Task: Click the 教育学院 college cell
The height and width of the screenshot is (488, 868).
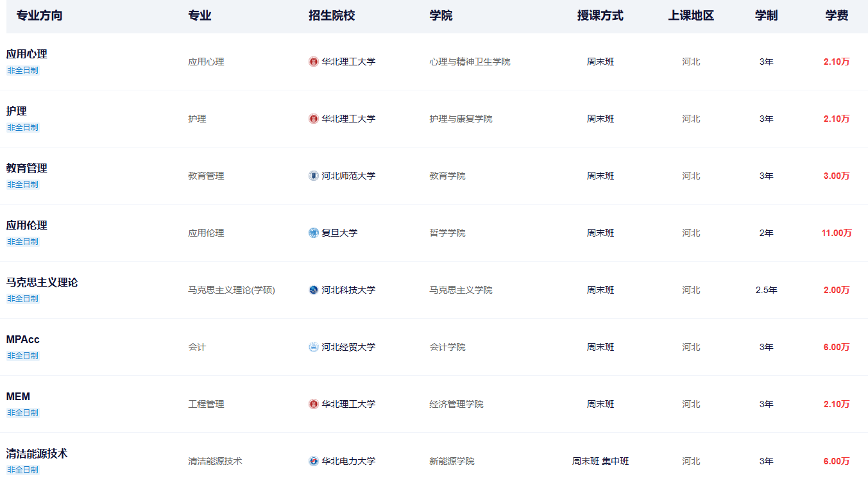Action: tap(447, 176)
